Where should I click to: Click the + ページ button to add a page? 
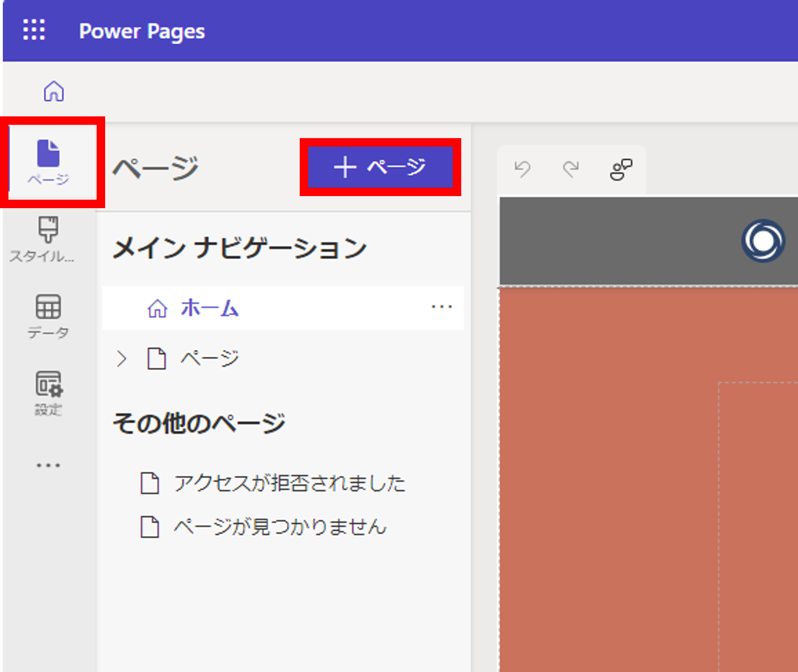[x=380, y=167]
